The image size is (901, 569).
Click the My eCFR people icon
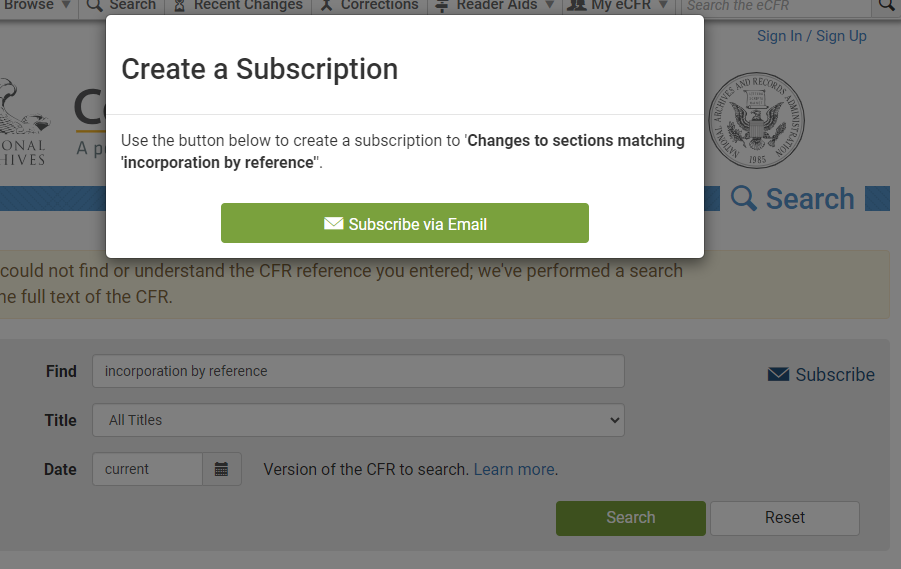tap(576, 5)
